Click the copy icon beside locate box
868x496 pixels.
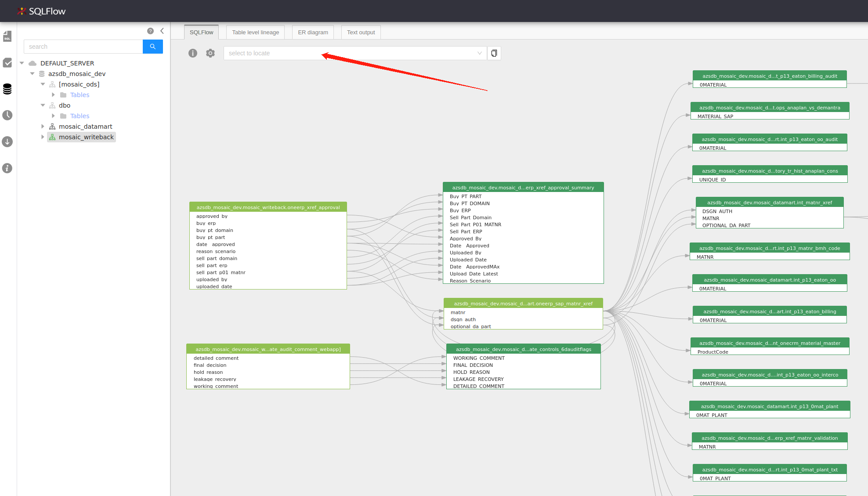click(x=494, y=53)
